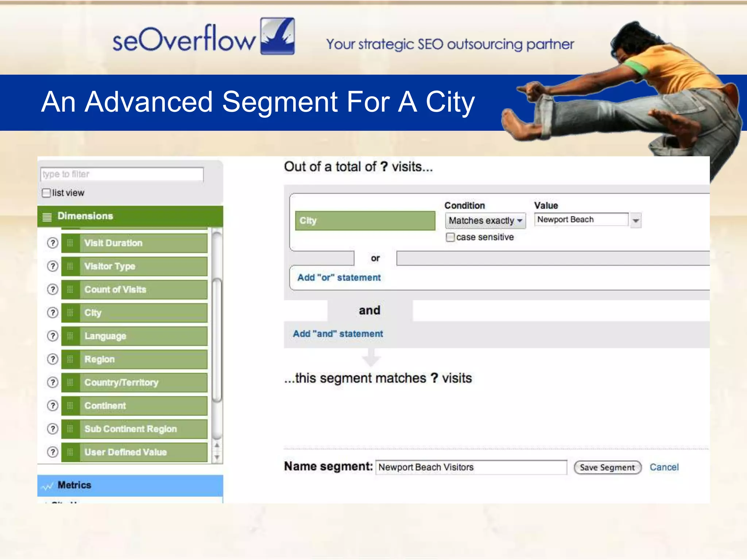The height and width of the screenshot is (560, 747).
Task: Select the Visitor Type dimension
Action: click(134, 266)
